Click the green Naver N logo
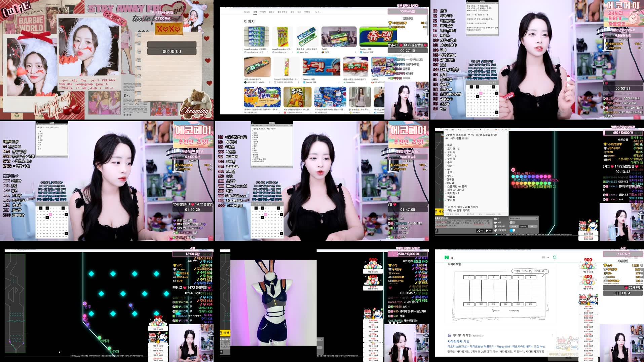 click(447, 257)
